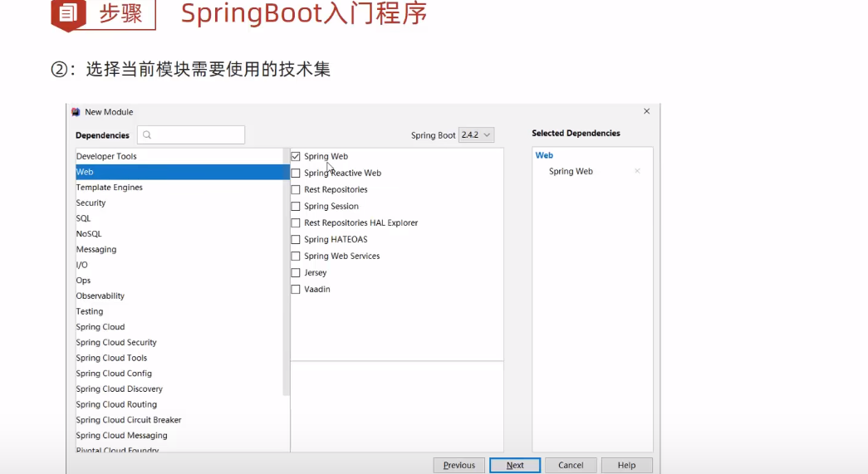868x474 pixels.
Task: Click the search magnifier icon in Dependencies
Action: (x=147, y=135)
